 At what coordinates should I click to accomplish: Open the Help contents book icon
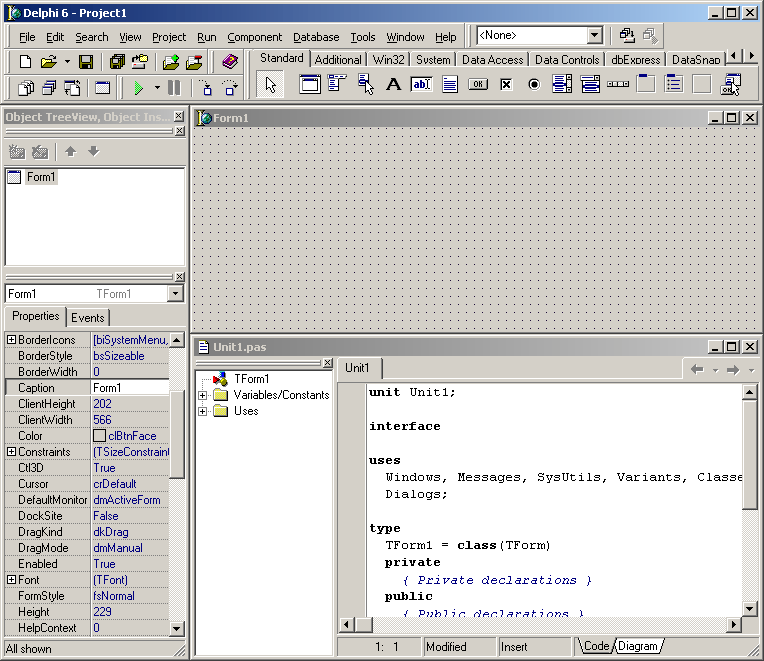point(229,62)
